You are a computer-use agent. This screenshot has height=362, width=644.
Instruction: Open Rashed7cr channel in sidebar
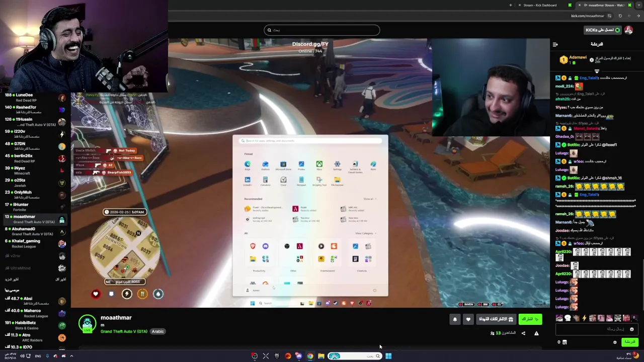pyautogui.click(x=34, y=110)
